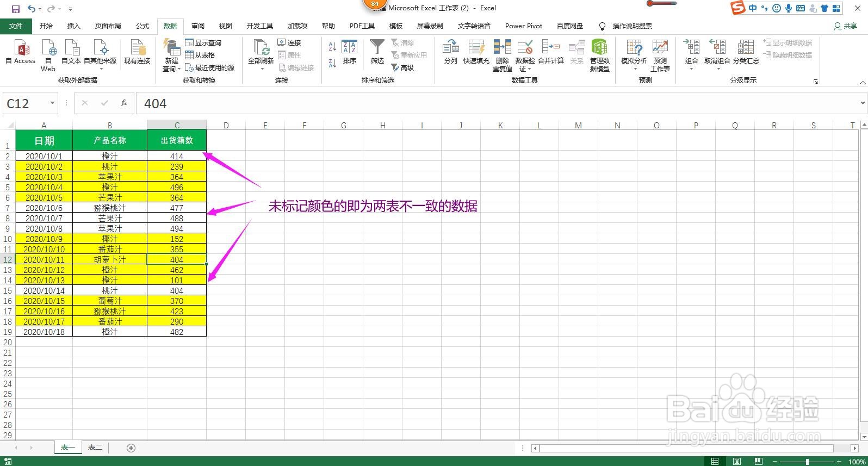Collapse the ribbon
Image resolution: width=868 pixels, height=466 pixels.
click(863, 82)
